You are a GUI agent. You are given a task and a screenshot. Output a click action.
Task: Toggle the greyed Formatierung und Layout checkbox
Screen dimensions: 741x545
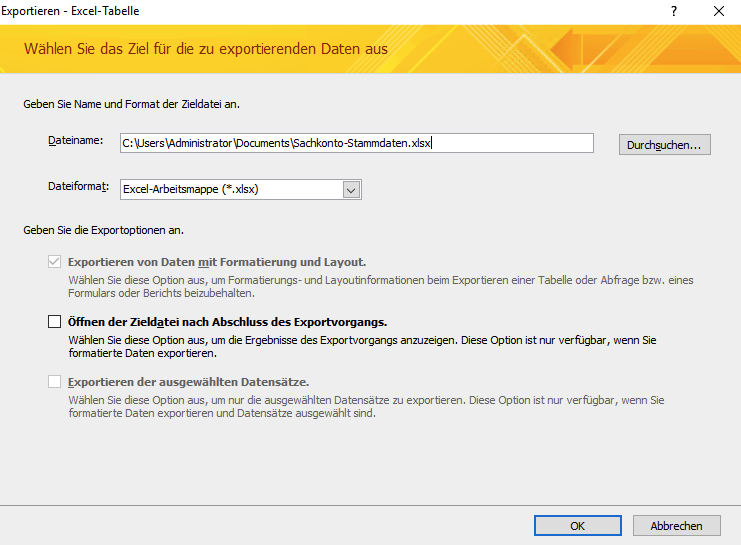[55, 262]
